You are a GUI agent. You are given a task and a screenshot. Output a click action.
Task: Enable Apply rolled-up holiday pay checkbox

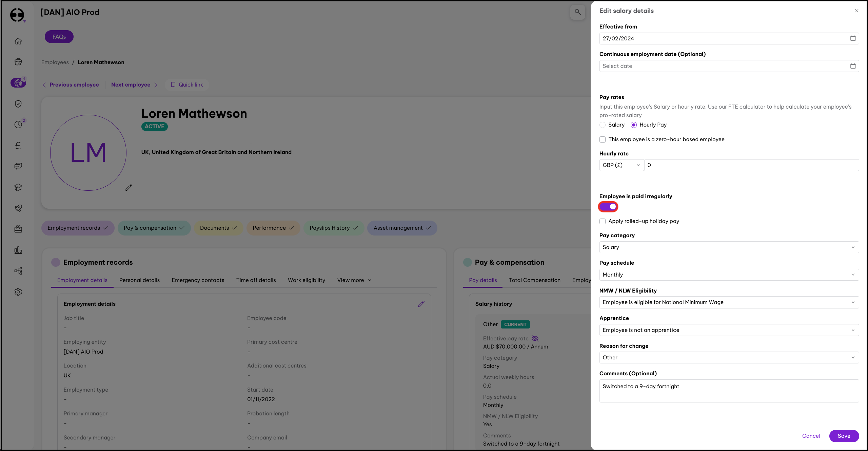point(603,221)
